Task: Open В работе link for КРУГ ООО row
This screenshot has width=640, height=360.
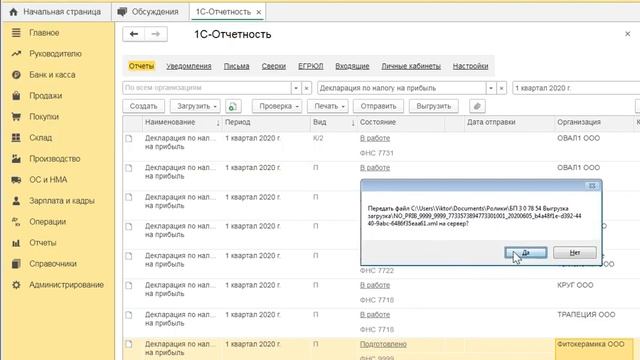Action: pyautogui.click(x=375, y=285)
